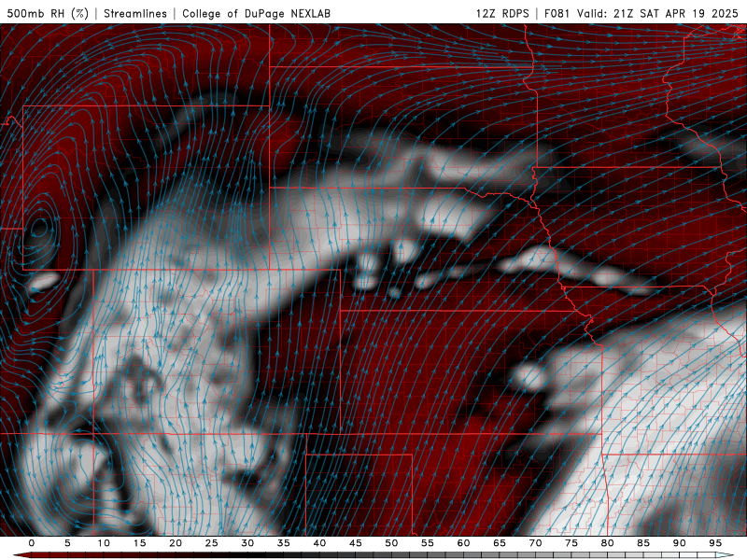
Task: Click the 35 label on the legend
Action: 284,543
